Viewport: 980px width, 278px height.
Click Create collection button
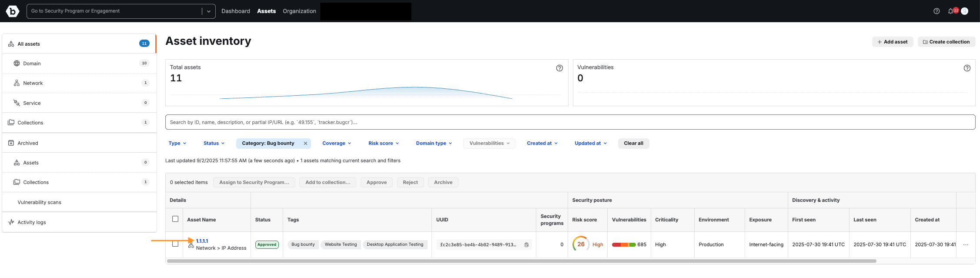[947, 42]
